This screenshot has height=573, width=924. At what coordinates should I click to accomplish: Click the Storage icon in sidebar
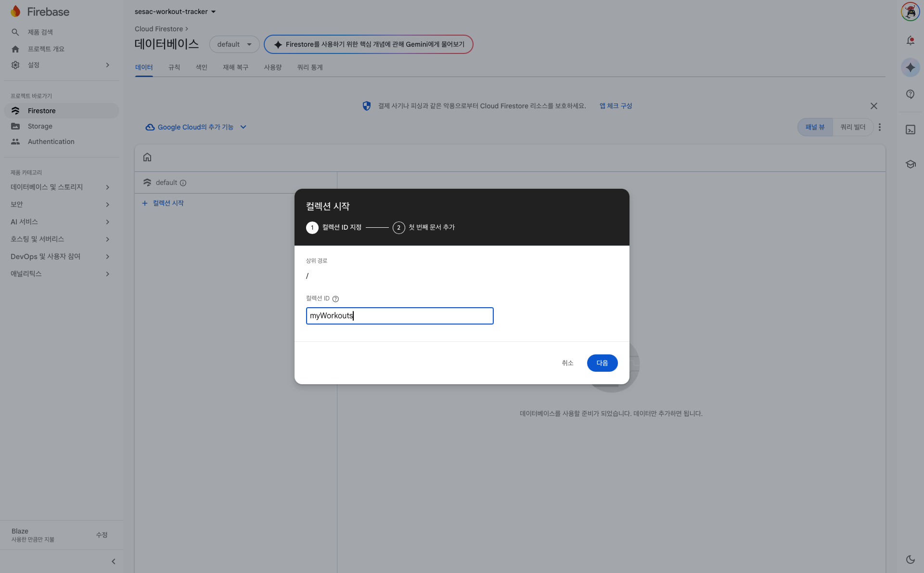[15, 126]
